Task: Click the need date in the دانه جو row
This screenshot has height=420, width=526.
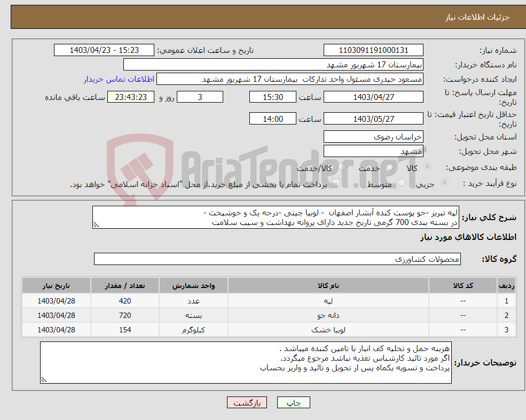Action: [x=57, y=315]
